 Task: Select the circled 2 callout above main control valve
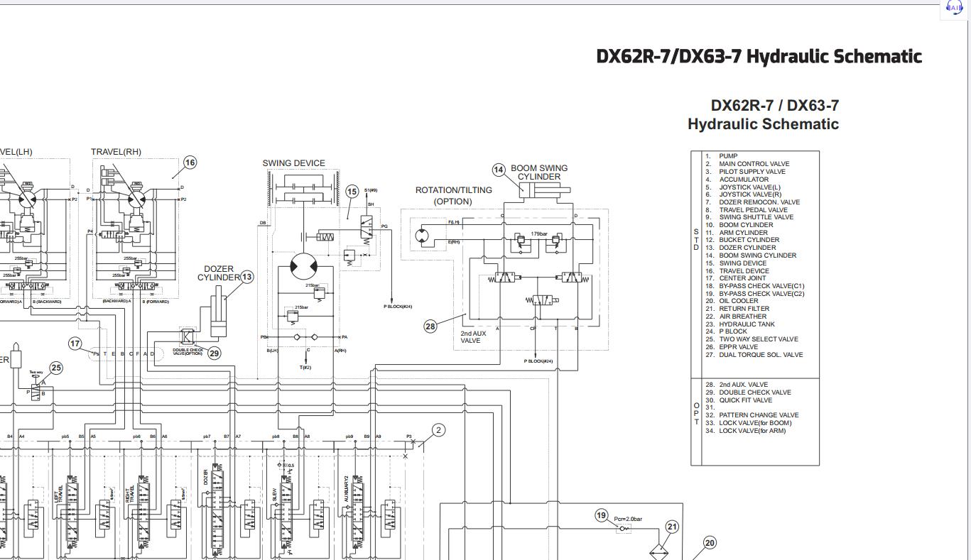tap(439, 430)
